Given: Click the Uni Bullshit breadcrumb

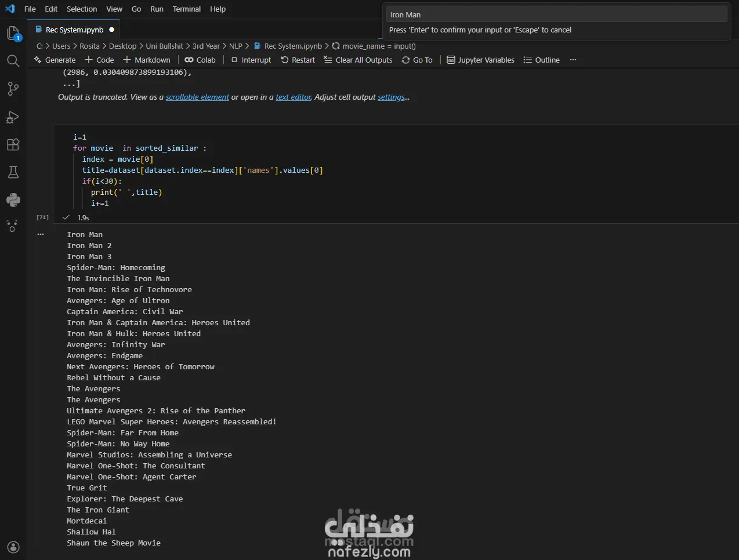Looking at the screenshot, I should [x=164, y=46].
